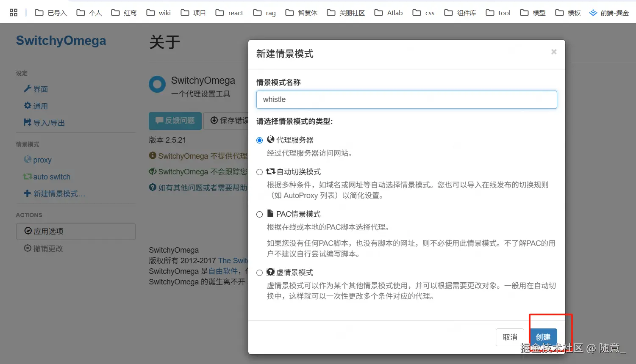Click the AIlab bookmark folder
This screenshot has height=364, width=636.
389,13
